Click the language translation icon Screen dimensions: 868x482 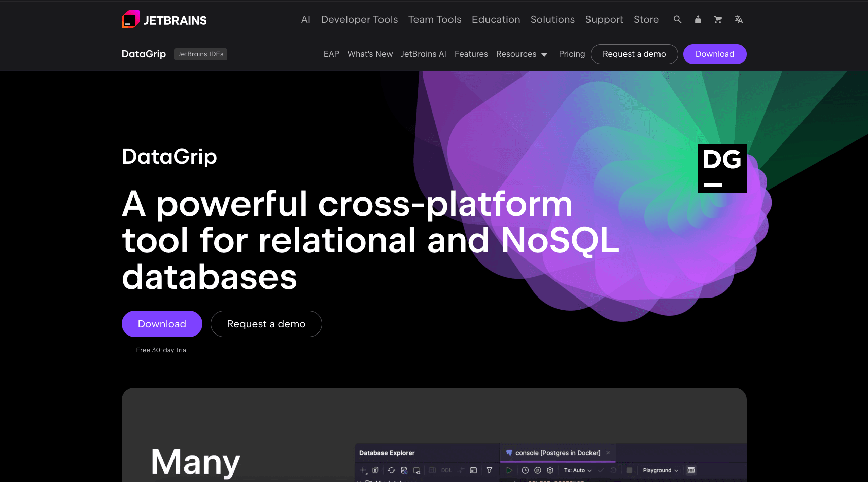tap(739, 19)
